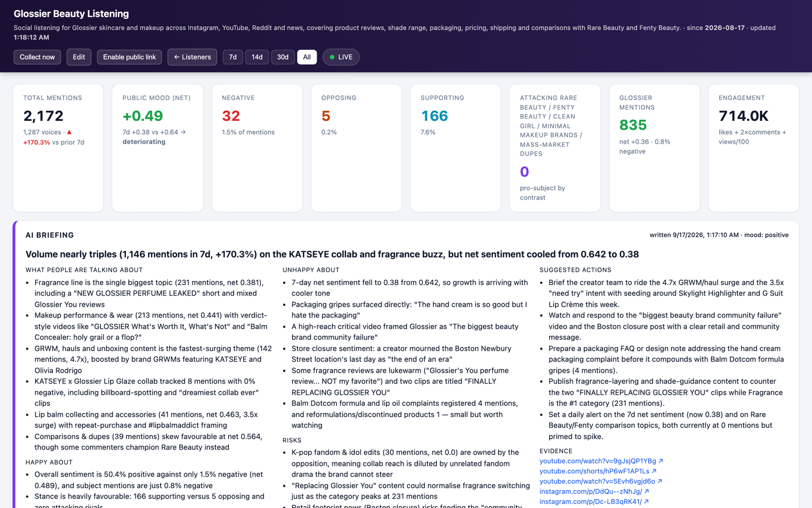Click the 'deteriorating' mood label
This screenshot has width=812, height=508.
click(144, 142)
